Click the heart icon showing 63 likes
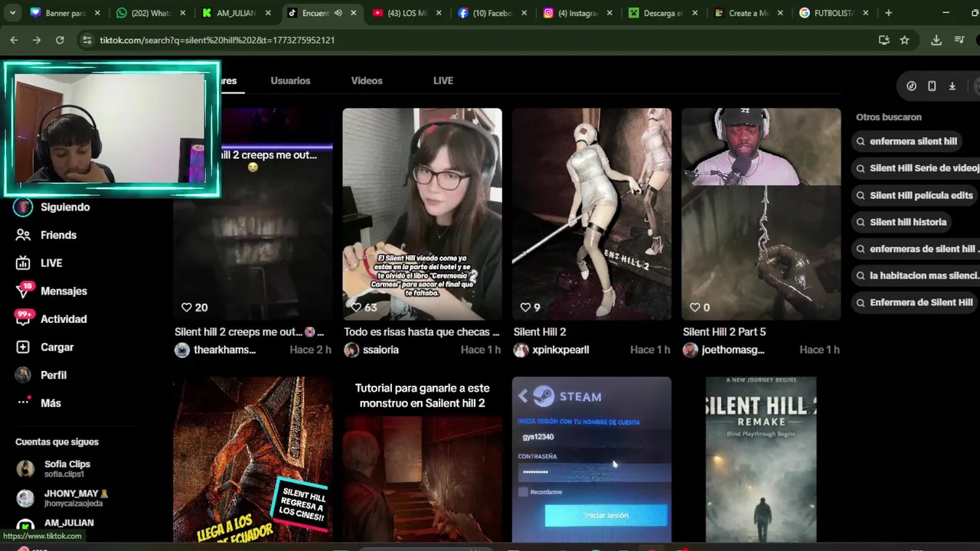 pos(356,307)
